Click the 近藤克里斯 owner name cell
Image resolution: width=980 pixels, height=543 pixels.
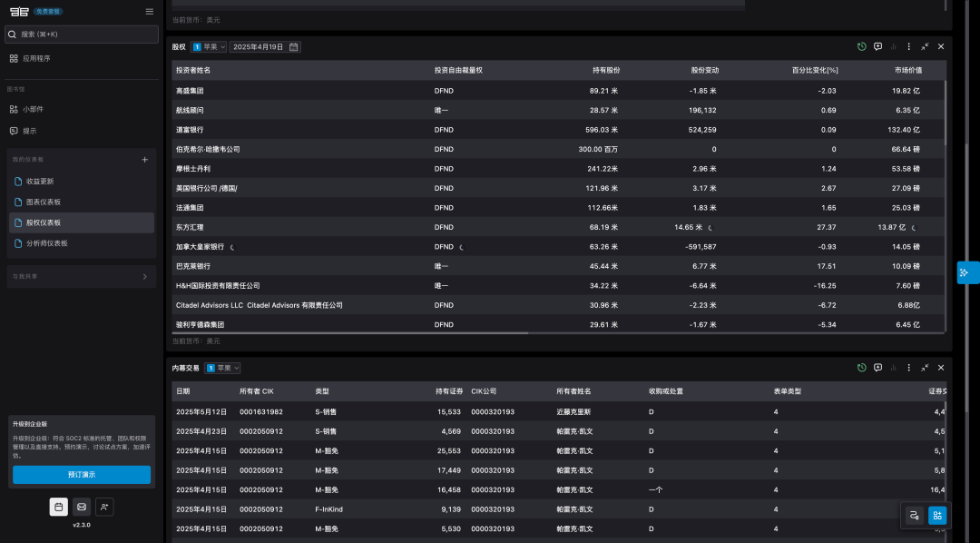pyautogui.click(x=573, y=411)
